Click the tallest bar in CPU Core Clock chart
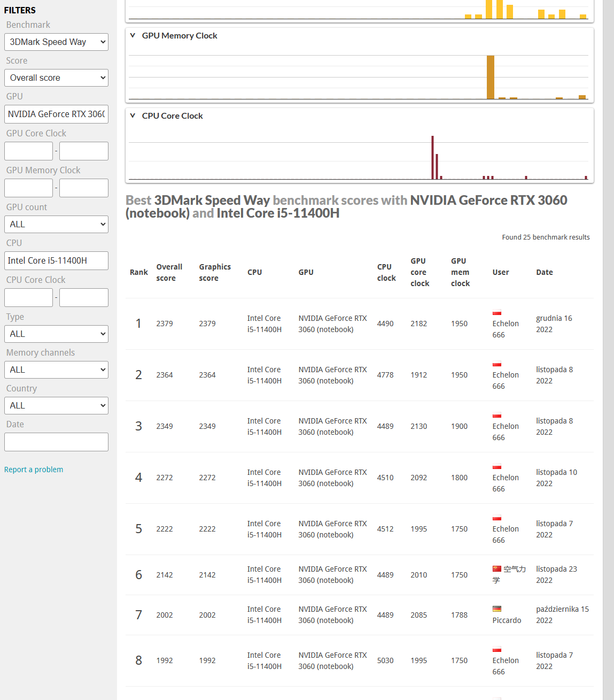Image resolution: width=614 pixels, height=700 pixels. coord(432,158)
